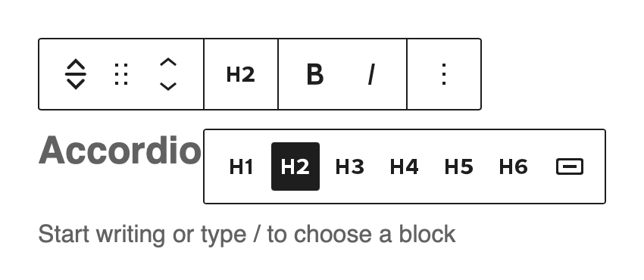Screen dimensions: 644x280
Task: Set level to H3 in the popover
Action: 350,166
